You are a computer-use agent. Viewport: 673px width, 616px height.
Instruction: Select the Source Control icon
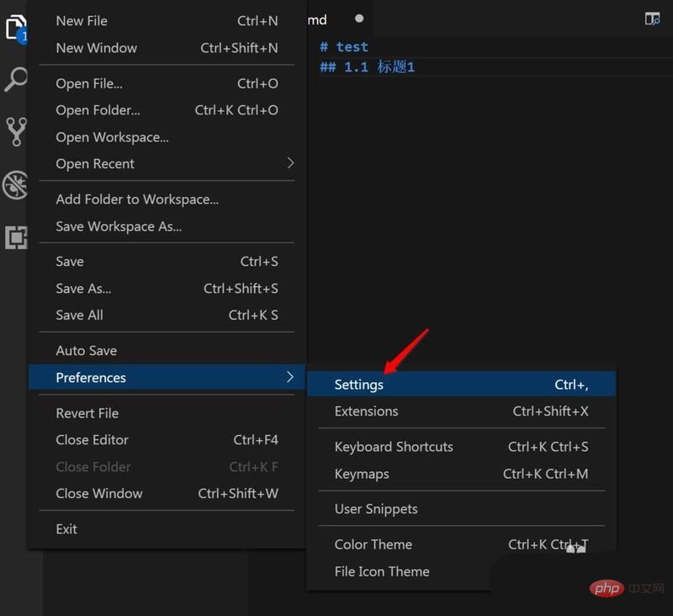coord(15,132)
